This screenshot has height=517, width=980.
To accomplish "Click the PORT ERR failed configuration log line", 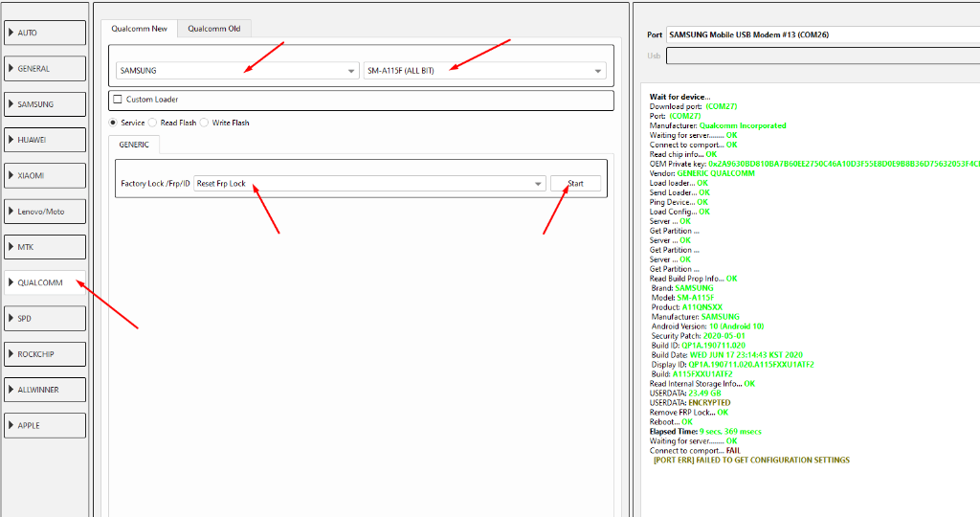I will (x=751, y=461).
